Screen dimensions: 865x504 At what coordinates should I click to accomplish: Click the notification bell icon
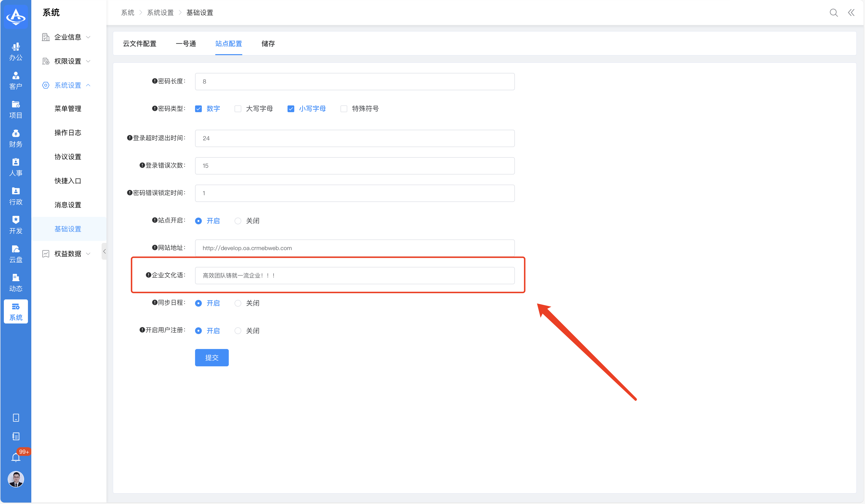coord(16,457)
